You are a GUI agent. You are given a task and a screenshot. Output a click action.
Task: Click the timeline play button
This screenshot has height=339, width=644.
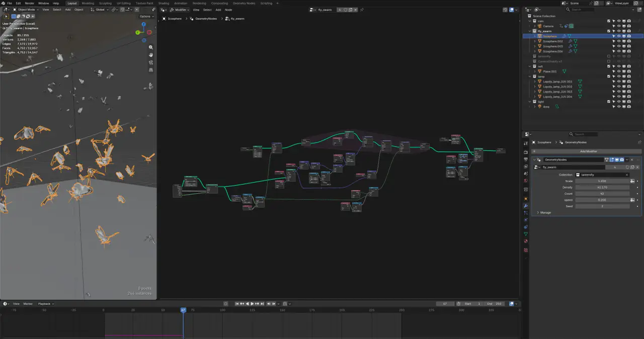coord(253,304)
